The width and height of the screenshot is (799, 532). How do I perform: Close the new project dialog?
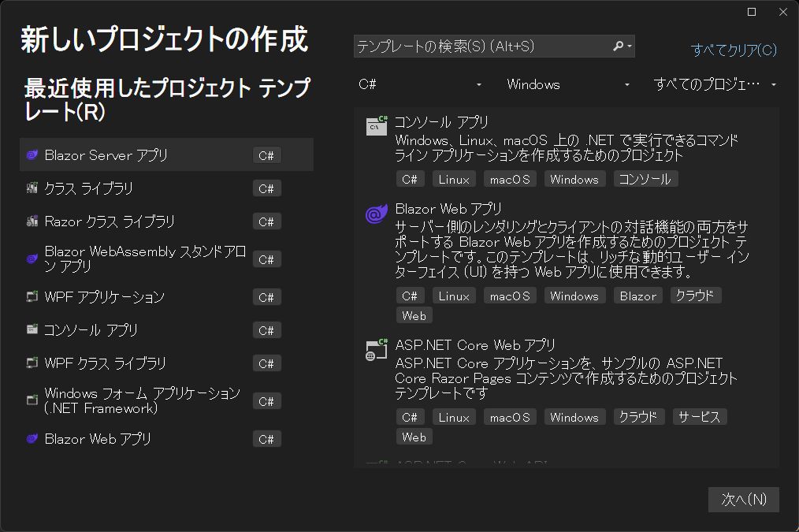783,12
